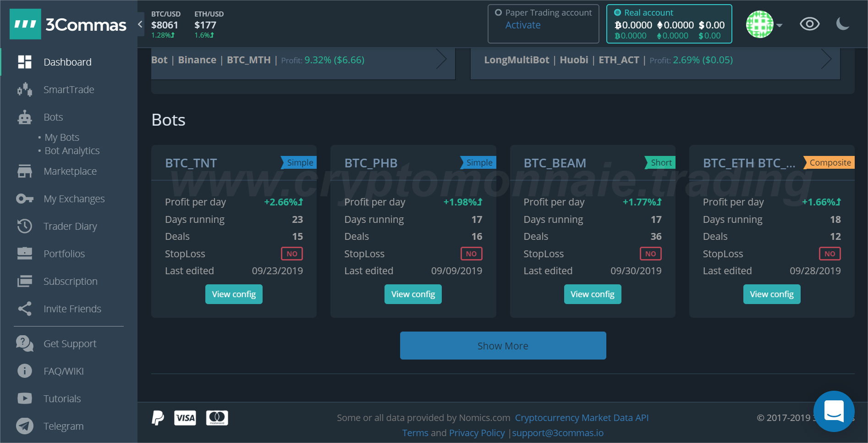Click the Short tag on BTC_BEAM
The height and width of the screenshot is (443, 868).
[x=660, y=162]
